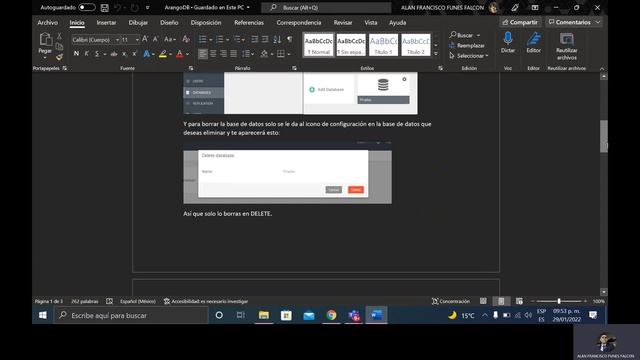Viewport: 640px width, 360px height.
Task: Open the Comentarios pane
Action: pyautogui.click(x=574, y=22)
